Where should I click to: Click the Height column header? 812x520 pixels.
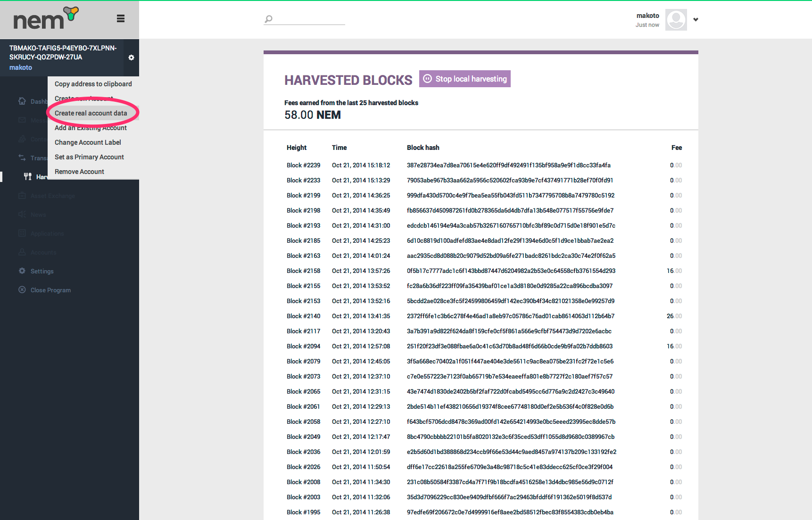[297, 148]
